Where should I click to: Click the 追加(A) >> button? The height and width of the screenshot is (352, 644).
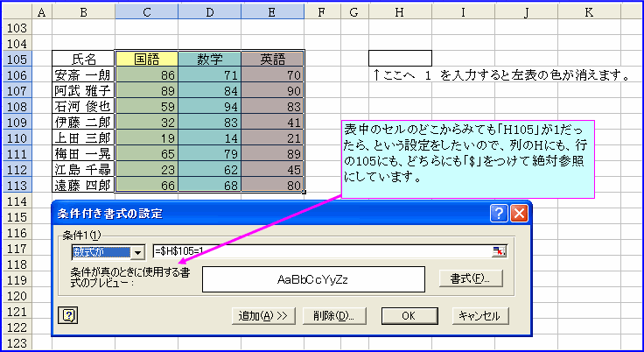(x=262, y=315)
